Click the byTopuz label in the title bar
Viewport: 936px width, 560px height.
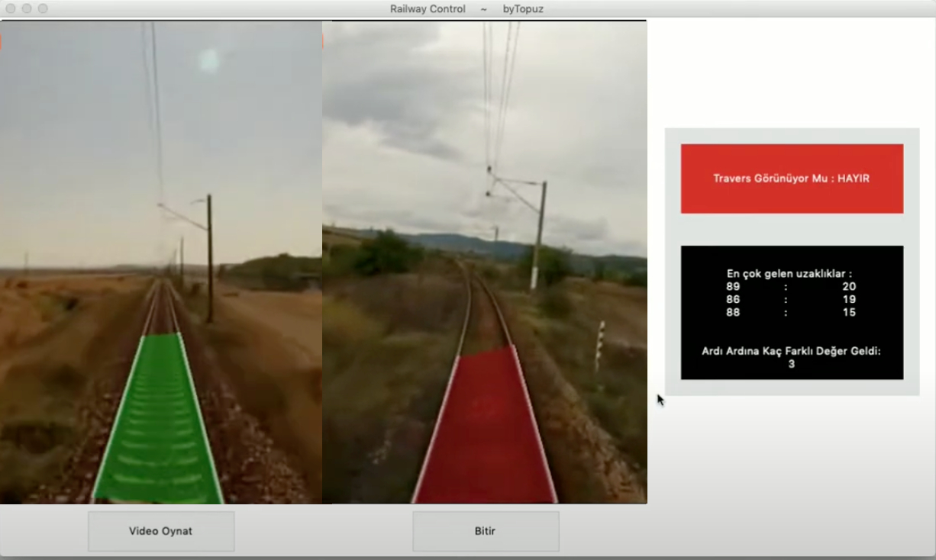point(523,8)
